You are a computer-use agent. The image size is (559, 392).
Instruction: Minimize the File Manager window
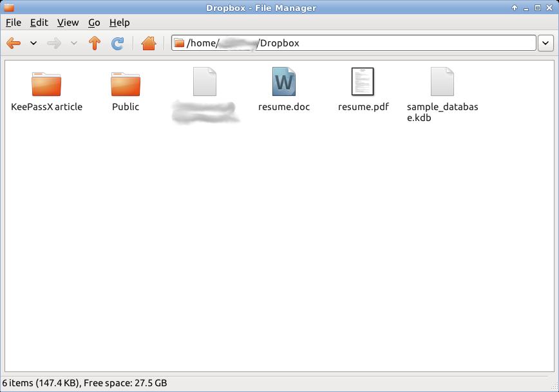coord(526,8)
